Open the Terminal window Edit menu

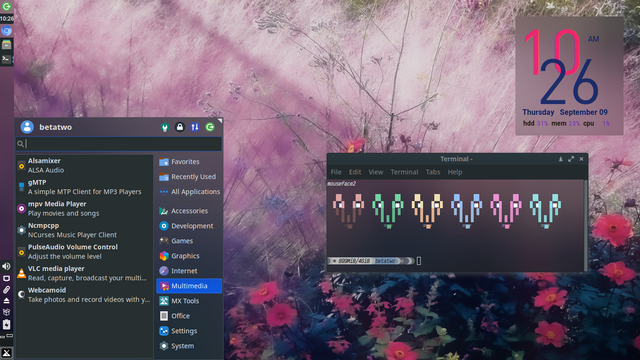pos(355,172)
